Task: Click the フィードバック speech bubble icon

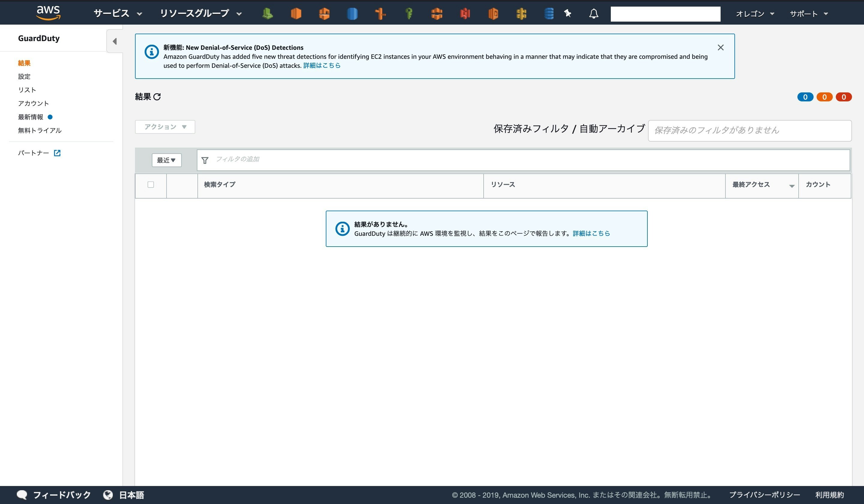Action: pyautogui.click(x=22, y=495)
